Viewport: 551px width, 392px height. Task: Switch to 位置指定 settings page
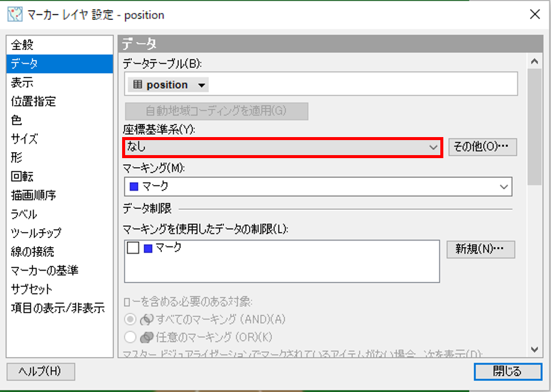coord(33,102)
